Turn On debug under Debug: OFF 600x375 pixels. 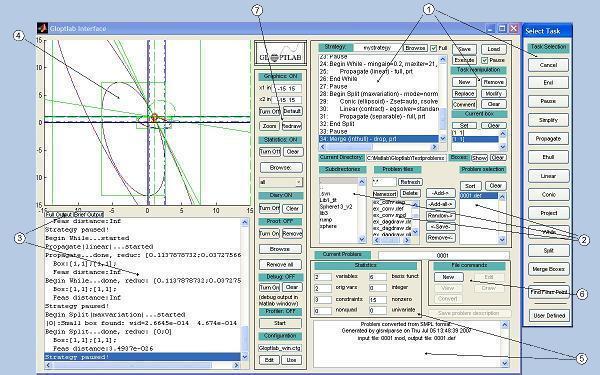269,287
